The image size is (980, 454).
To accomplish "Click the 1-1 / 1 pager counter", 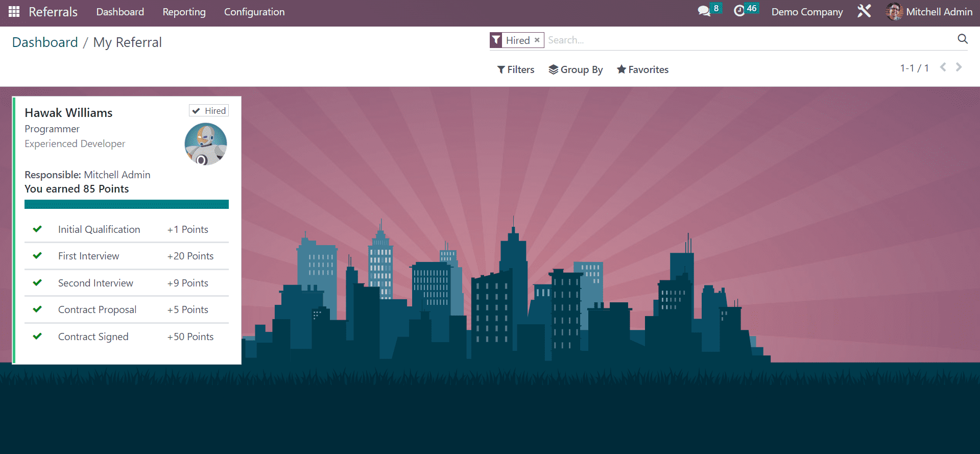I will tap(914, 68).
